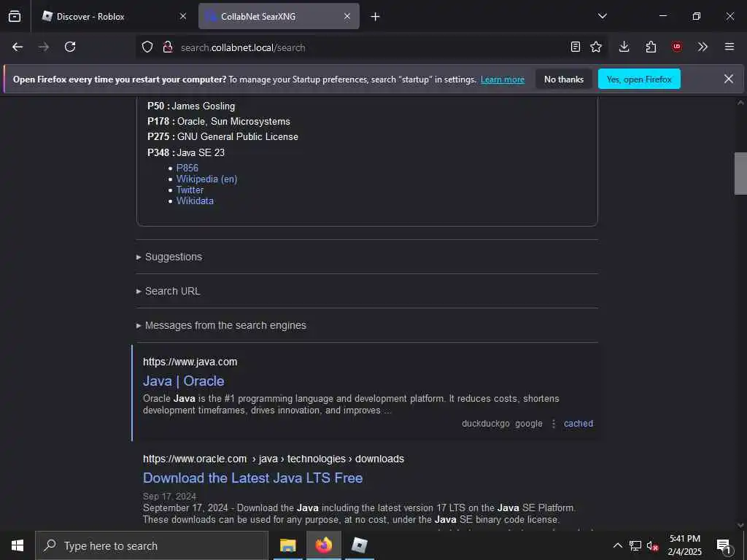Open the three-dot result options menu
Viewport: 747px width, 560px height.
(554, 424)
